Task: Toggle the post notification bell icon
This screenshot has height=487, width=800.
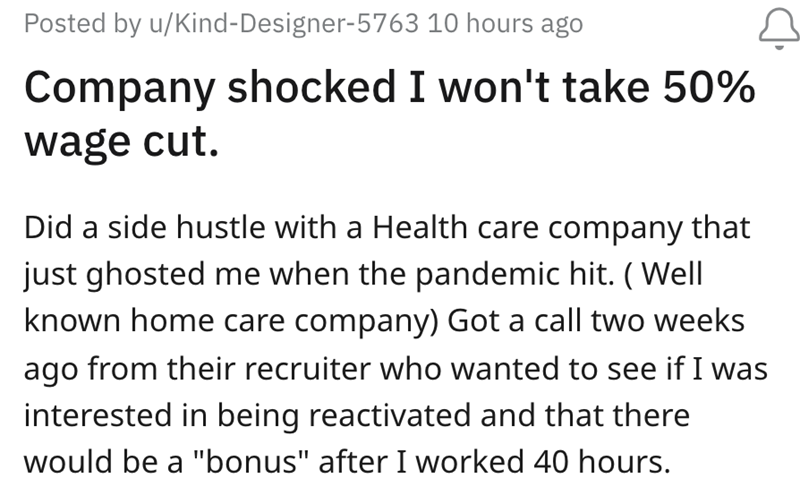Action: (x=771, y=24)
